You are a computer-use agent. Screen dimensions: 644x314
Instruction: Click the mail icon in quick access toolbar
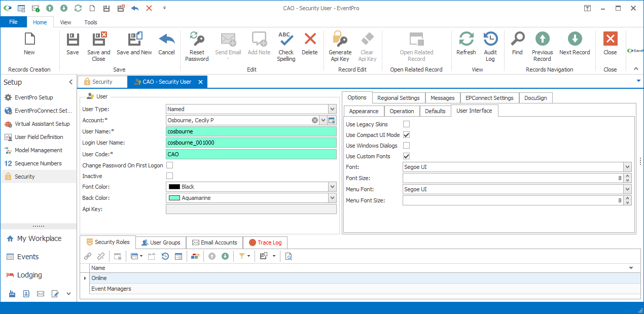(35, 8)
